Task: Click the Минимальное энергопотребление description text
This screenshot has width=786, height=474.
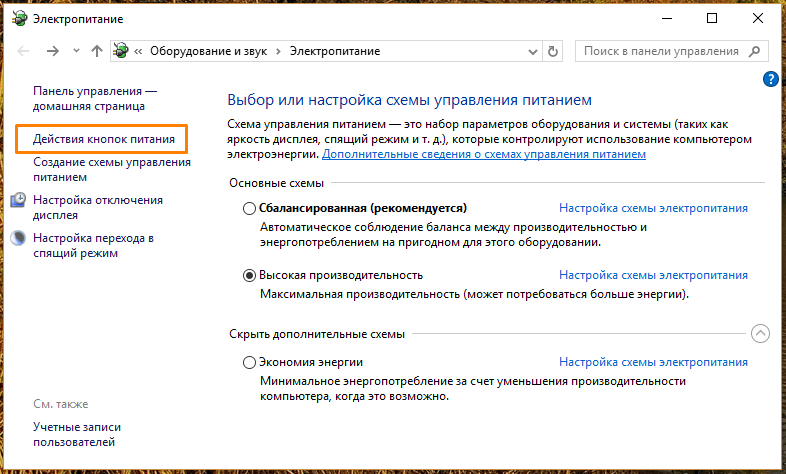Action: [x=473, y=389]
